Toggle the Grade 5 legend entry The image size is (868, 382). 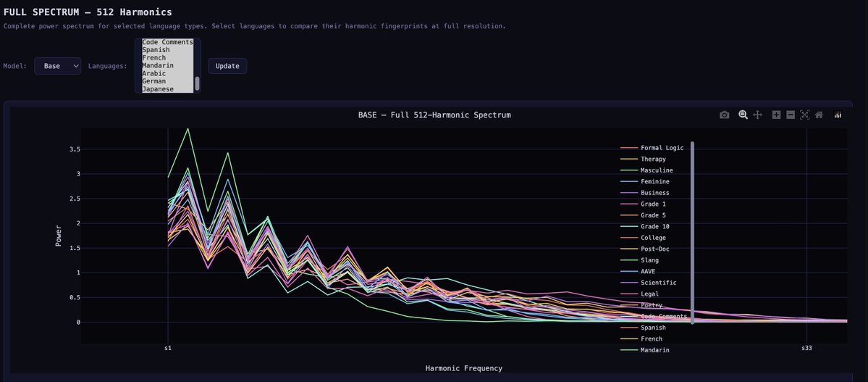tap(644, 215)
